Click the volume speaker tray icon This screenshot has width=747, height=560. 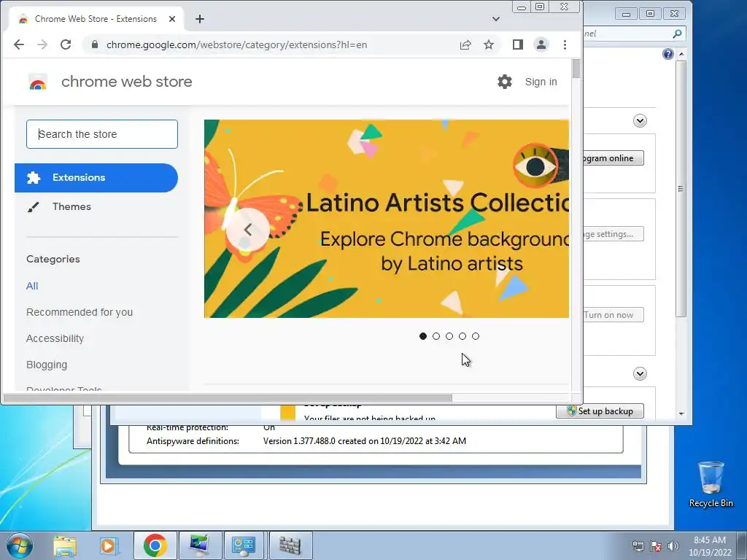coord(673,547)
